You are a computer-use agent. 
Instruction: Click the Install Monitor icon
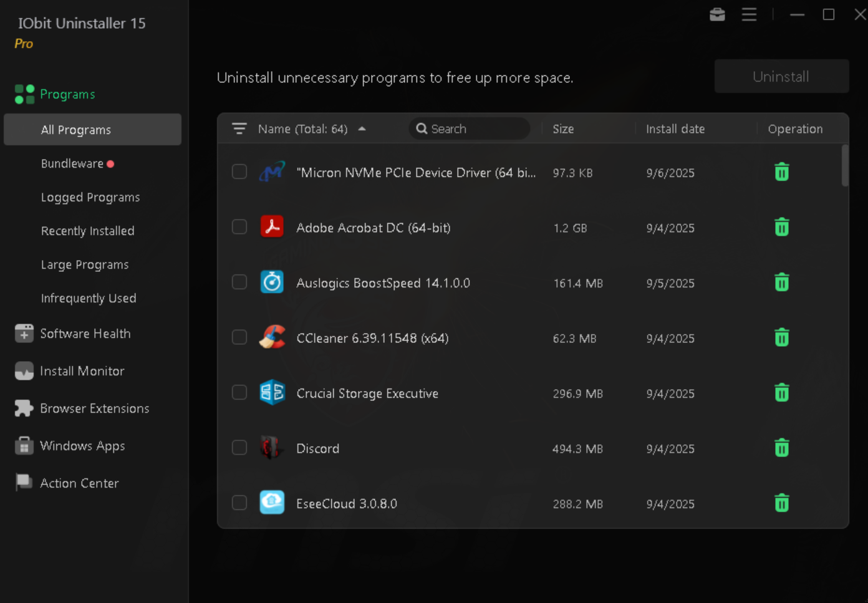[x=24, y=371]
